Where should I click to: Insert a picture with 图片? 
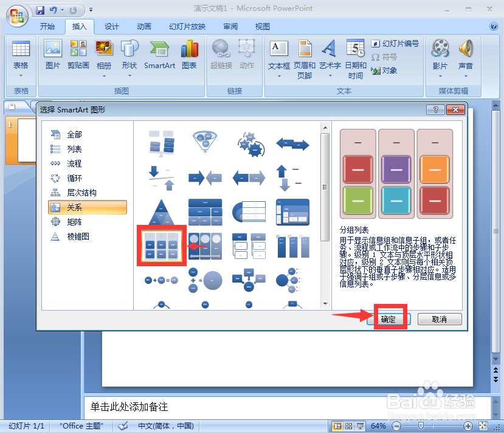pos(53,55)
